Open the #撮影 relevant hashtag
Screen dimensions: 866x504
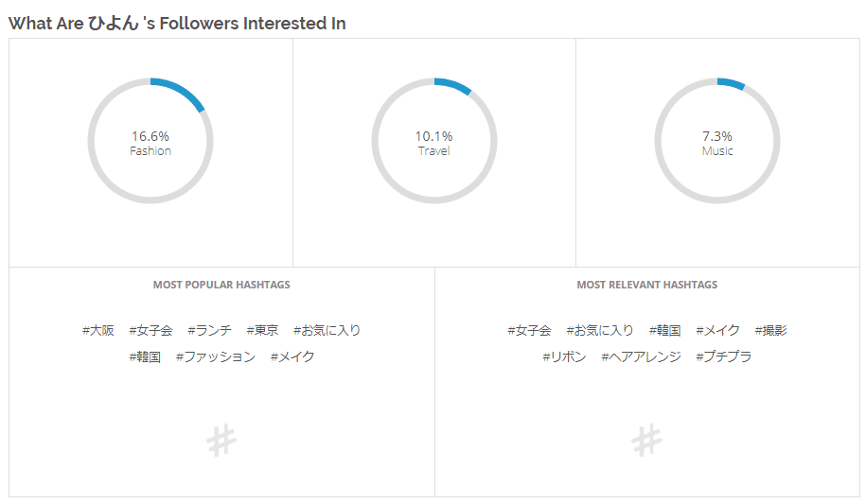point(771,331)
